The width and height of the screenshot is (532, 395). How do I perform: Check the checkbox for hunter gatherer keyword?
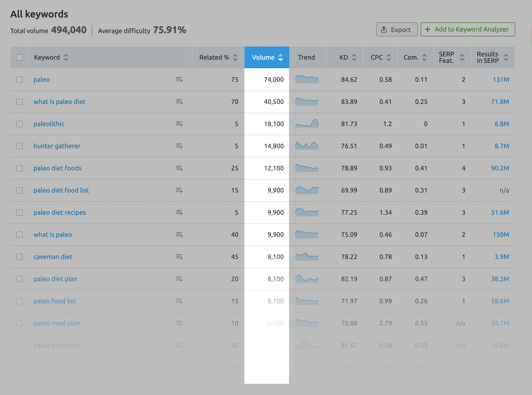pos(20,146)
